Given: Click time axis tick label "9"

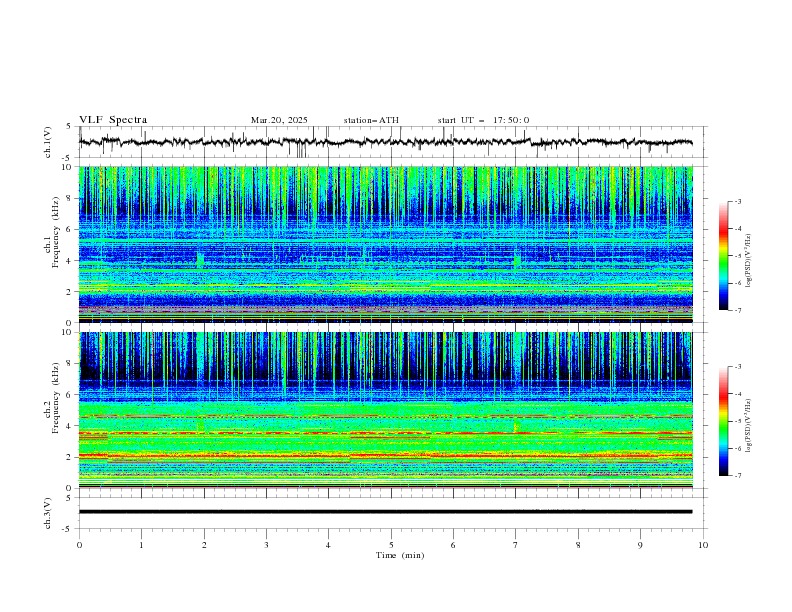Looking at the screenshot, I should click(640, 545).
